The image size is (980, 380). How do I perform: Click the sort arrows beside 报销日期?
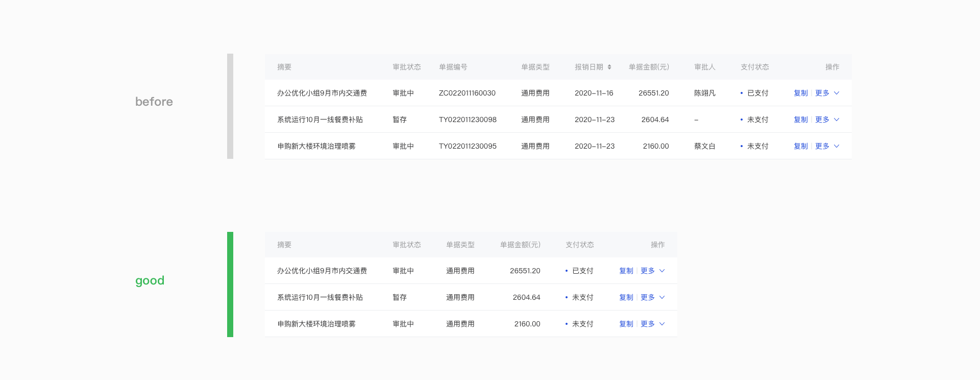point(609,67)
